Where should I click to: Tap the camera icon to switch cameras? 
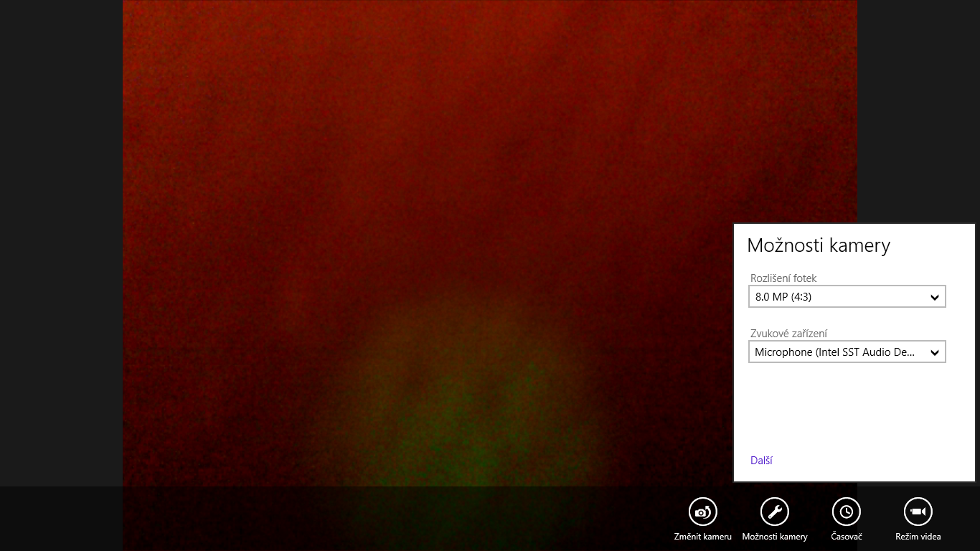point(703,511)
